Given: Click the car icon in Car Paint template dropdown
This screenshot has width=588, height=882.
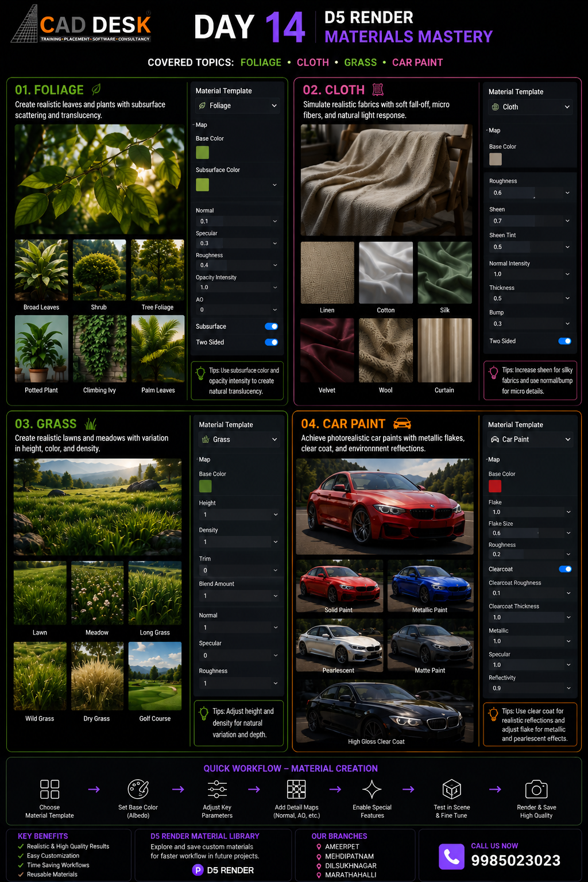Looking at the screenshot, I should pos(495,439).
